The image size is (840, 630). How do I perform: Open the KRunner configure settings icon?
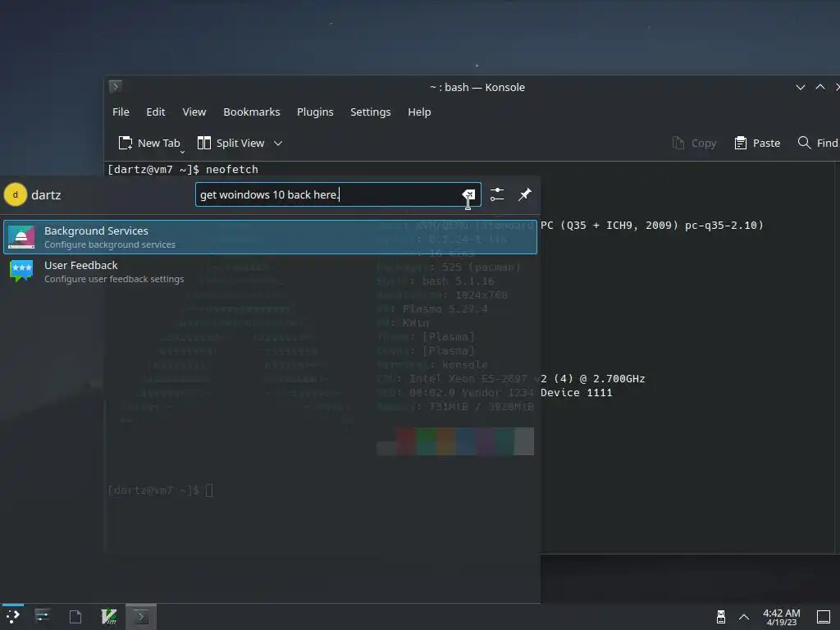pos(497,194)
